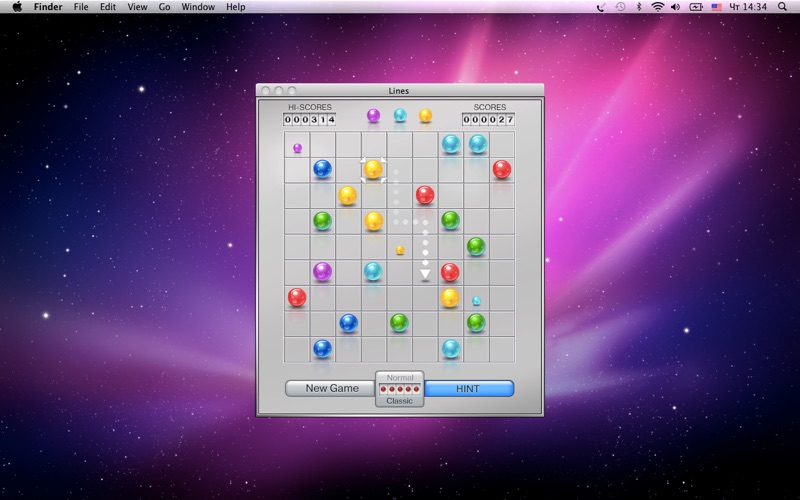The width and height of the screenshot is (800, 500).
Task: Toggle the red-dotted mode switch
Action: [399, 389]
